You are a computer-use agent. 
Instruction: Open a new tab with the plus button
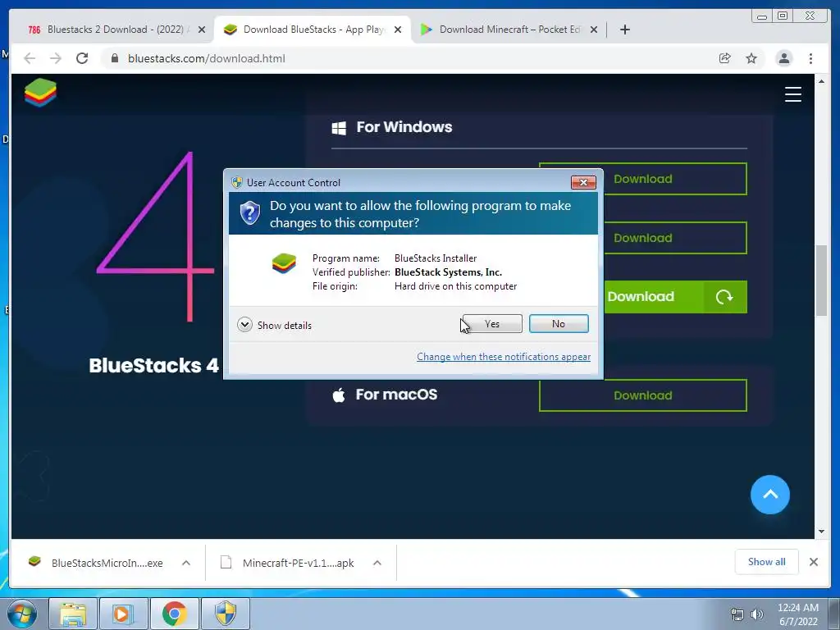[624, 30]
